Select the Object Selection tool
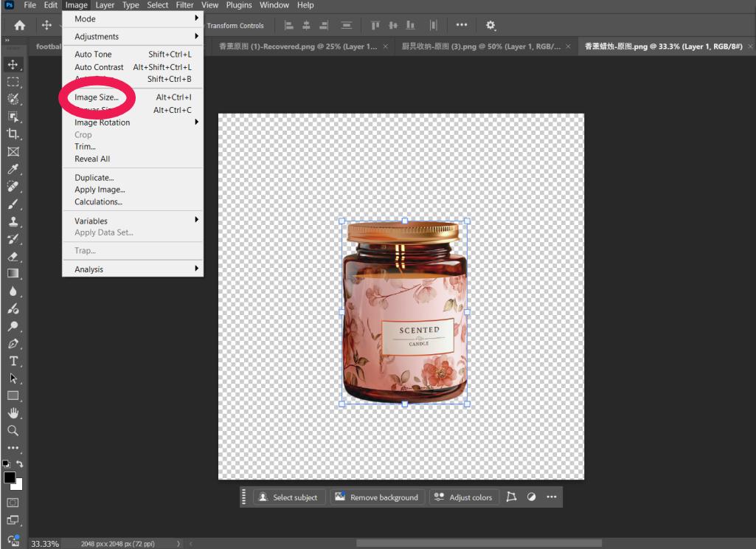The width and height of the screenshot is (756, 549). point(13,117)
